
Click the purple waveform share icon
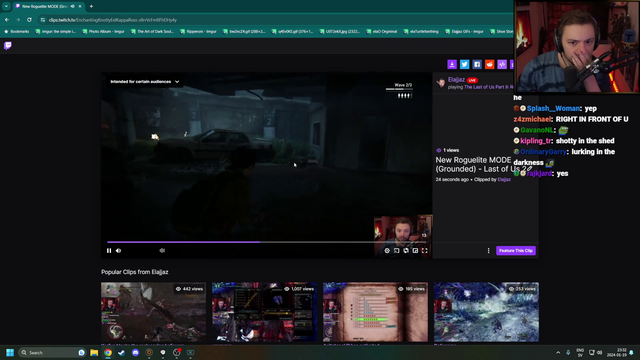click(x=502, y=64)
